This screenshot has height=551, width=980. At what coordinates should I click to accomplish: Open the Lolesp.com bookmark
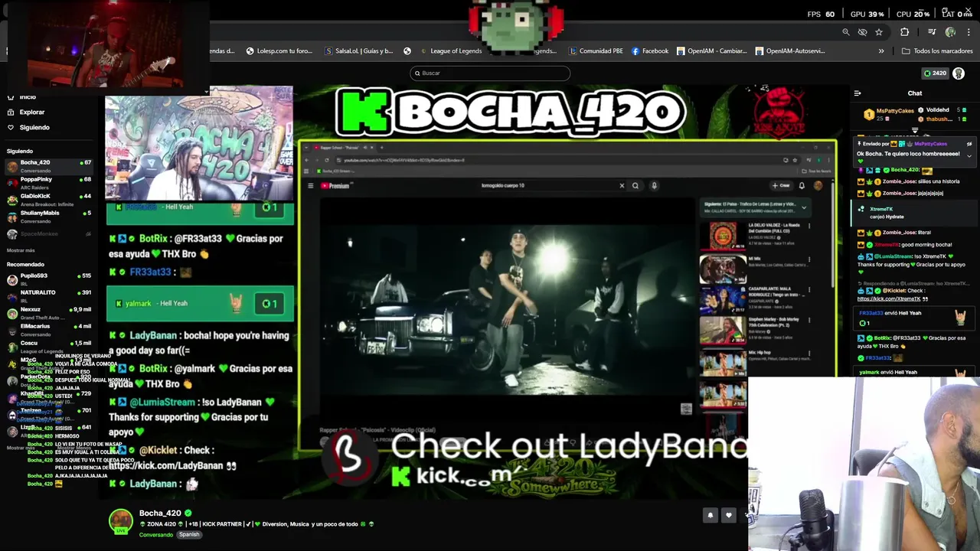(279, 51)
